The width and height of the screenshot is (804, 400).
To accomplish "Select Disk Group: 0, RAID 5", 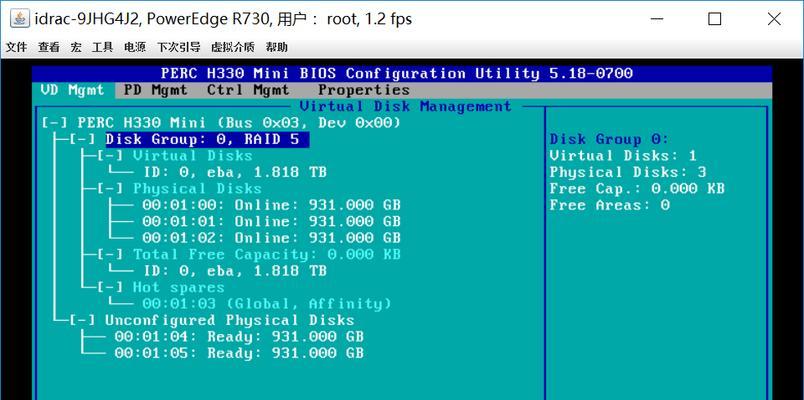I will point(207,139).
